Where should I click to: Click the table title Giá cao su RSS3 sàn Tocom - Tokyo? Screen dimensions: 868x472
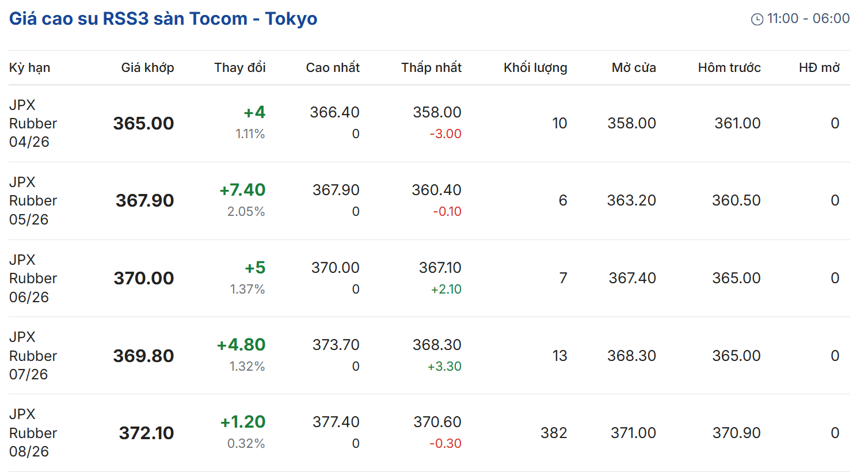pos(163,19)
